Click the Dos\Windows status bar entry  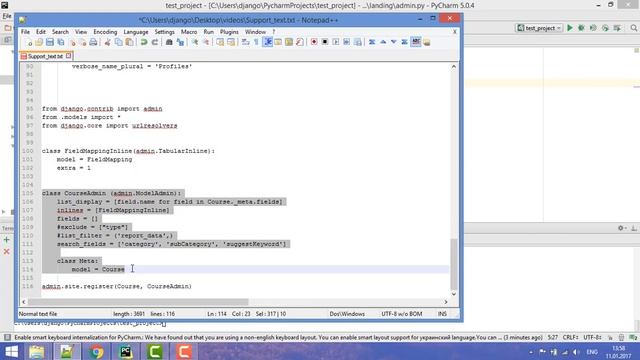click(347, 314)
